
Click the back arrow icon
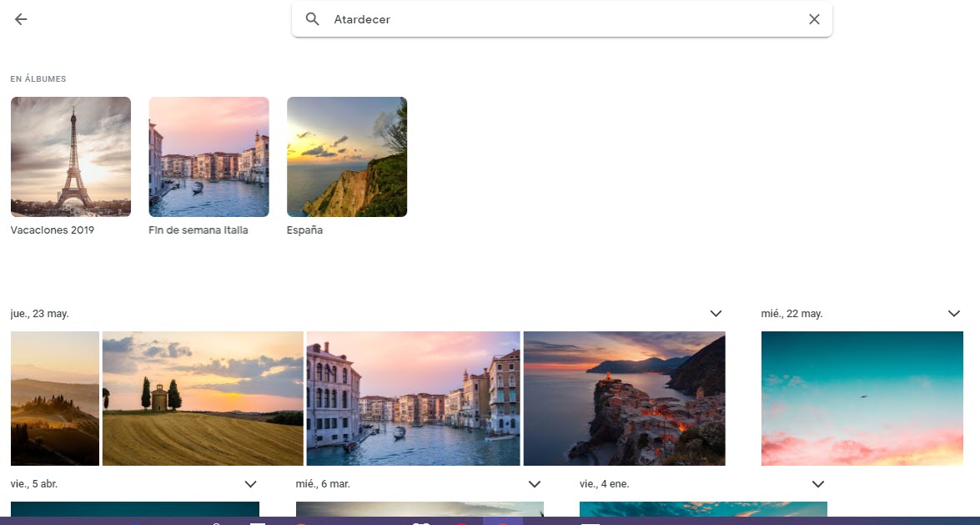click(21, 19)
